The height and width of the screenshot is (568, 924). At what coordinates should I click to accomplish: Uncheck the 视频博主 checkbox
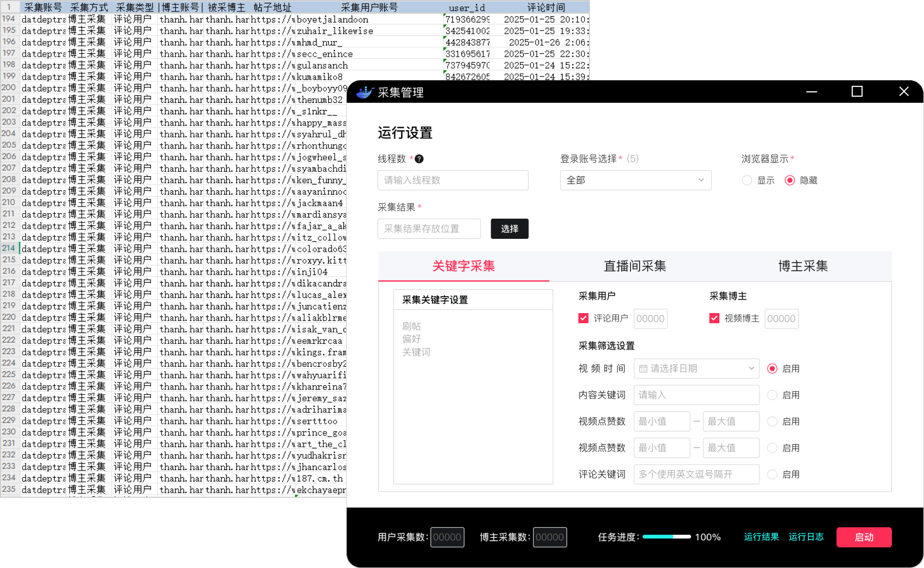[714, 319]
